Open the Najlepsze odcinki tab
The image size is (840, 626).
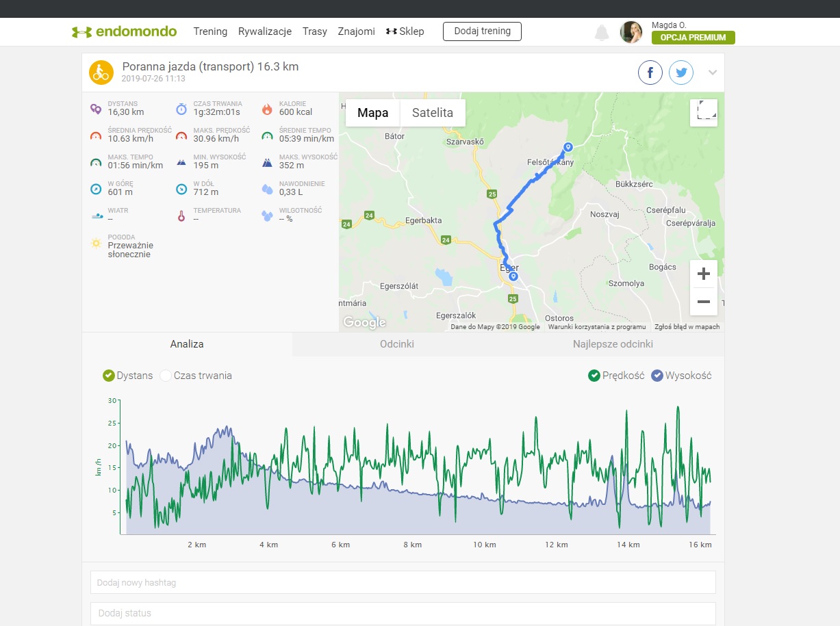(x=613, y=344)
